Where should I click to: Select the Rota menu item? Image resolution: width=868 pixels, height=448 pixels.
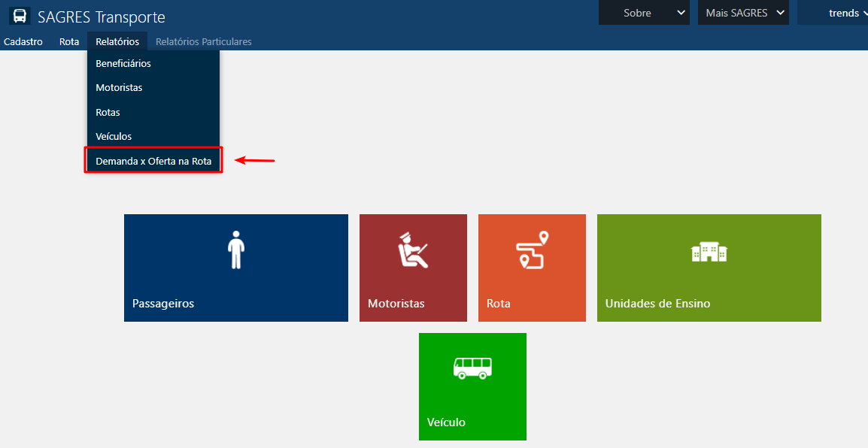pyautogui.click(x=68, y=41)
